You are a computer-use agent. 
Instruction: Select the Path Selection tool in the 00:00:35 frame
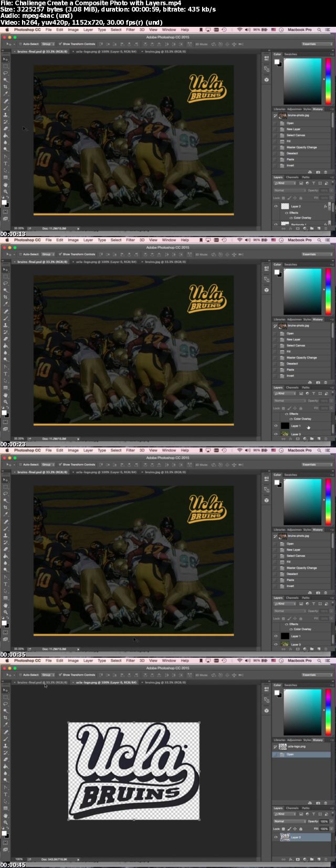[6, 590]
